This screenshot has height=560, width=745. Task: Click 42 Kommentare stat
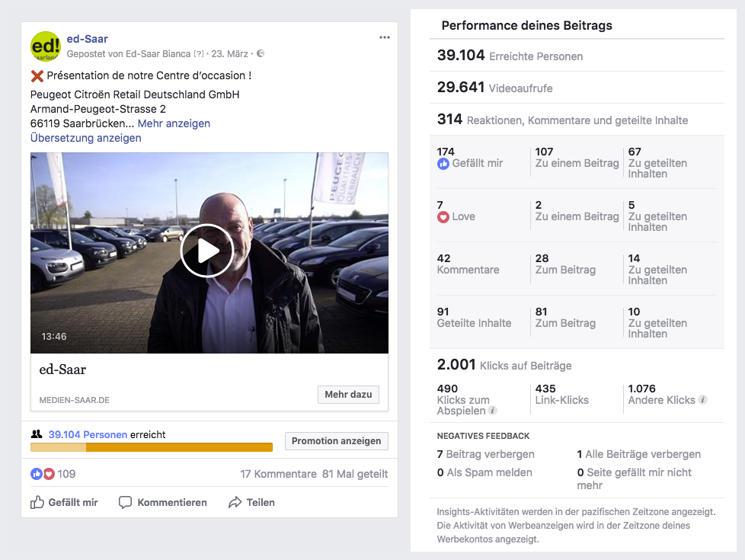point(468,264)
